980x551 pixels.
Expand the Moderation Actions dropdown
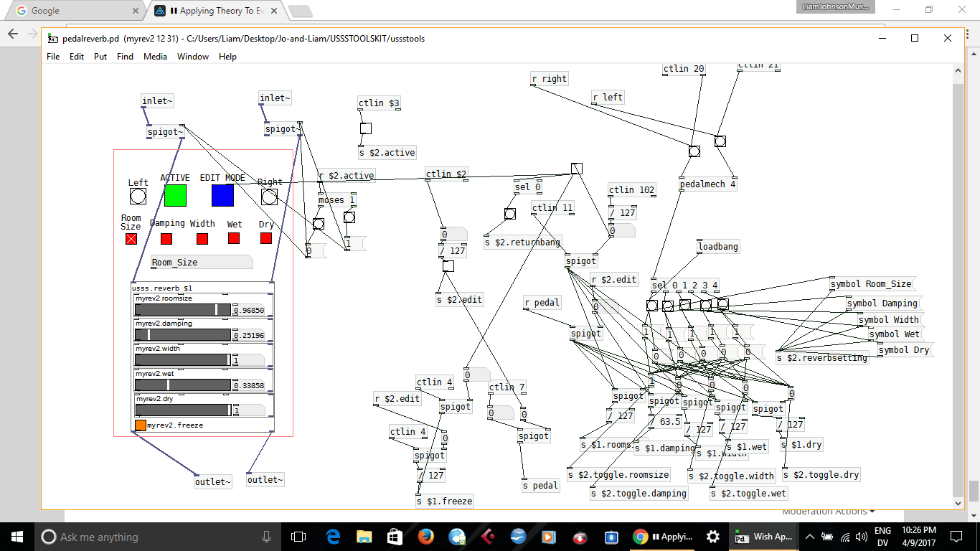[828, 512]
